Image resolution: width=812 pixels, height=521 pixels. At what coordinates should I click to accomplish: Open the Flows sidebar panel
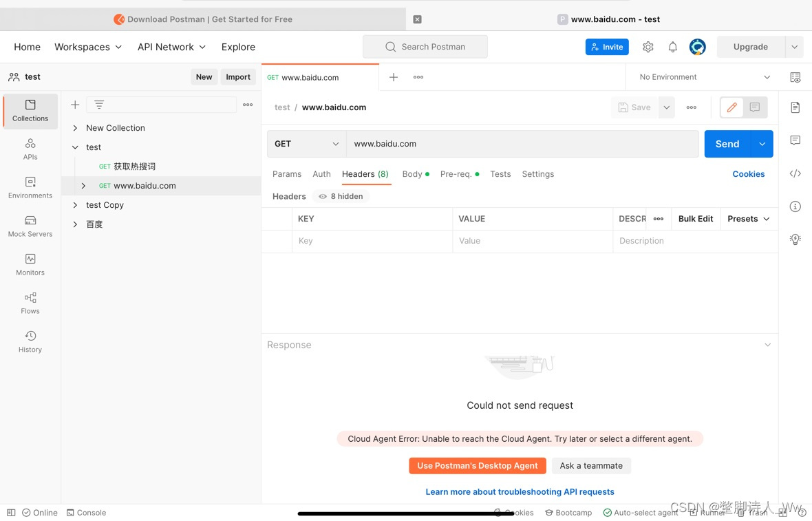click(x=30, y=303)
